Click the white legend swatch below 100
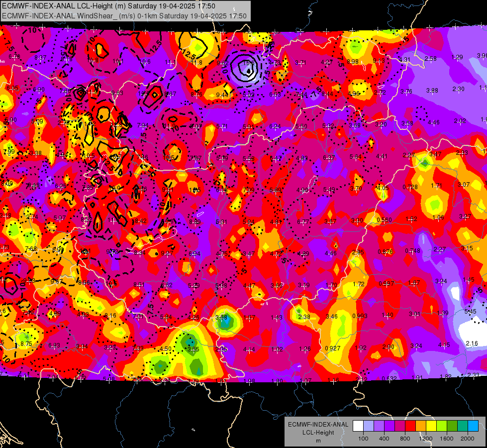The height and width of the screenshot is (448, 487). tap(358, 426)
